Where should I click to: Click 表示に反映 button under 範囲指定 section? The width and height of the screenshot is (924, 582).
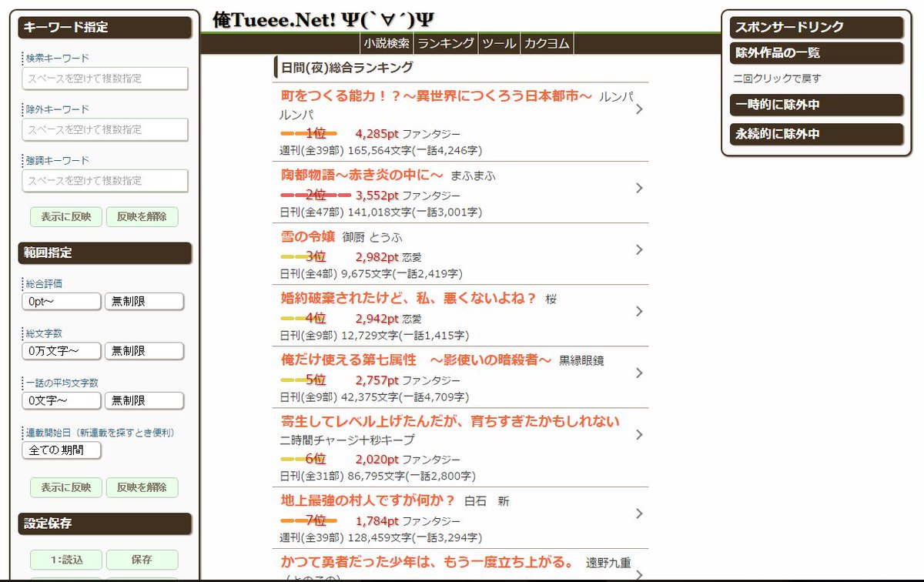[x=65, y=487]
